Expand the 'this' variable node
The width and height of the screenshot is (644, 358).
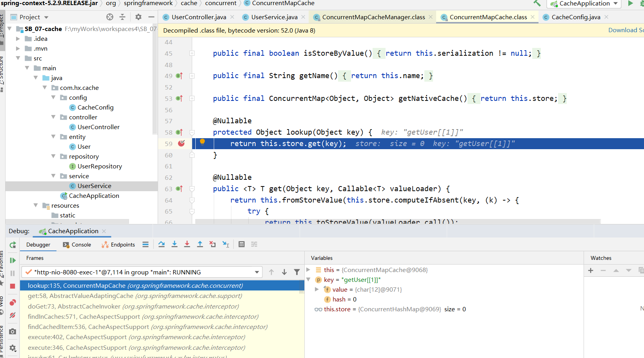point(308,270)
